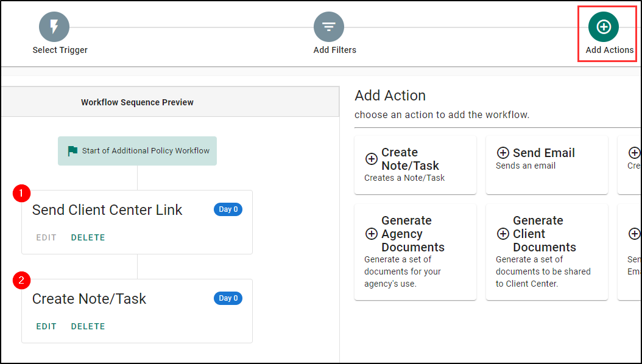
Task: Select the Add Filters step label
Action: pyautogui.click(x=334, y=50)
